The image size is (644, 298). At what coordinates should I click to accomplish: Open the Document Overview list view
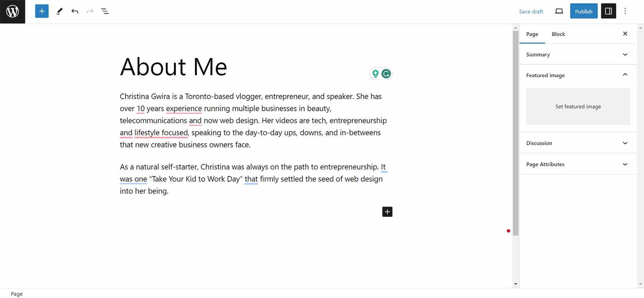[x=105, y=11]
